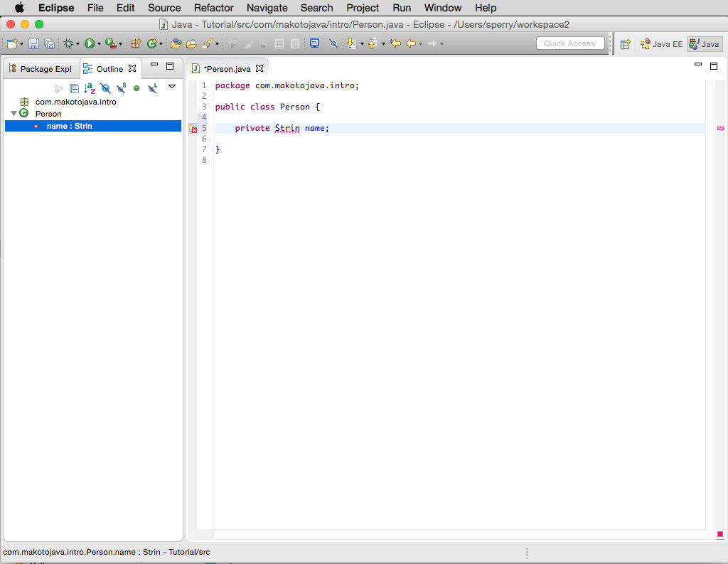The width and height of the screenshot is (728, 564).
Task: Open the Navigate menu
Action: pyautogui.click(x=267, y=8)
